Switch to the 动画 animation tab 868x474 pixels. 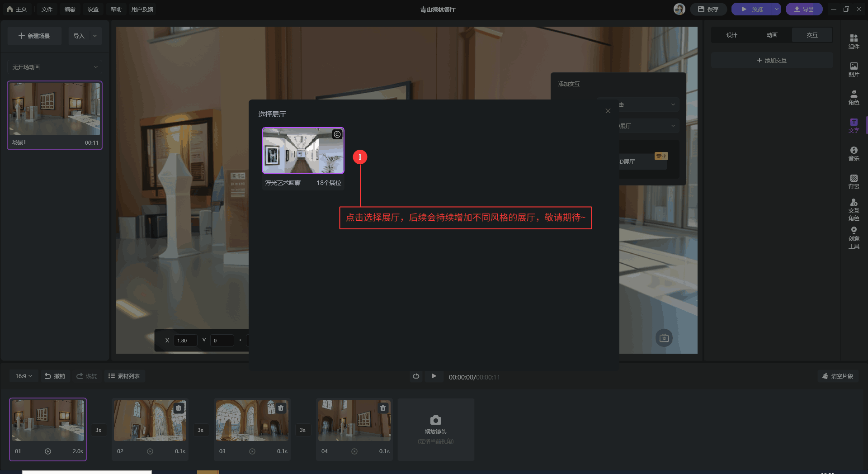click(772, 35)
